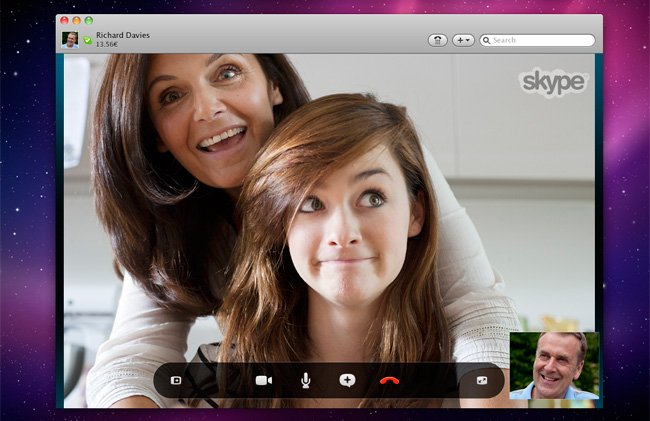Click the green online status checkmark
The height and width of the screenshot is (421, 650).
pos(87,41)
